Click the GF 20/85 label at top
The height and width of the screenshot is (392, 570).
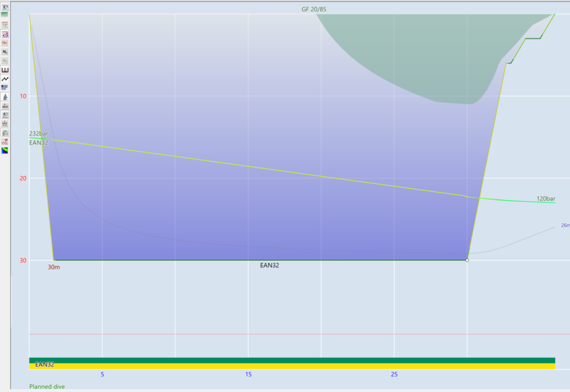(x=314, y=9)
